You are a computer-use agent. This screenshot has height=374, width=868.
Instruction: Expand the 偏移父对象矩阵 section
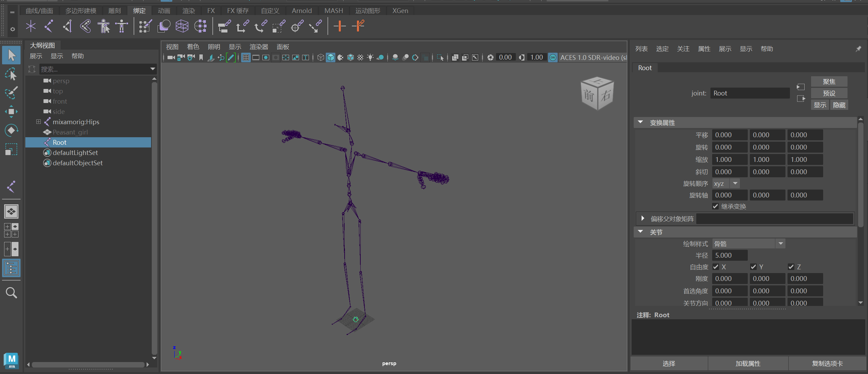(643, 218)
